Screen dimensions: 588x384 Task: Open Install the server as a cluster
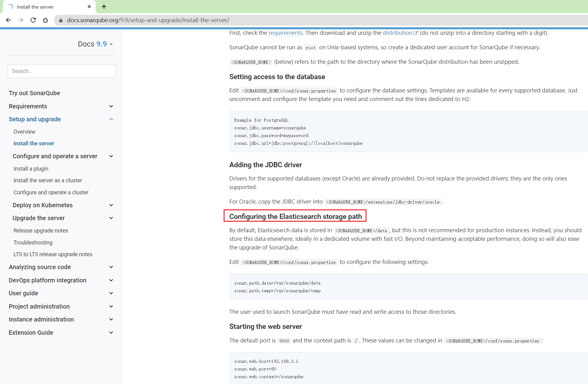tap(48, 180)
